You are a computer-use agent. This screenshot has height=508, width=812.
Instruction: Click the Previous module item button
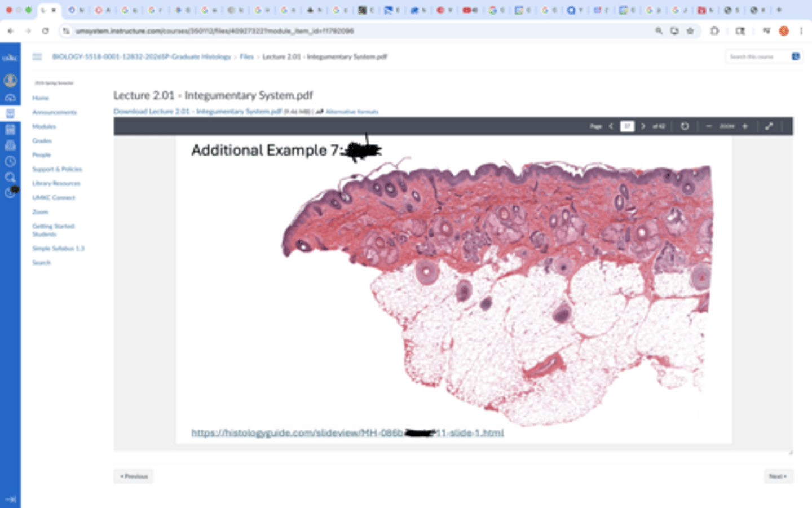(x=134, y=476)
